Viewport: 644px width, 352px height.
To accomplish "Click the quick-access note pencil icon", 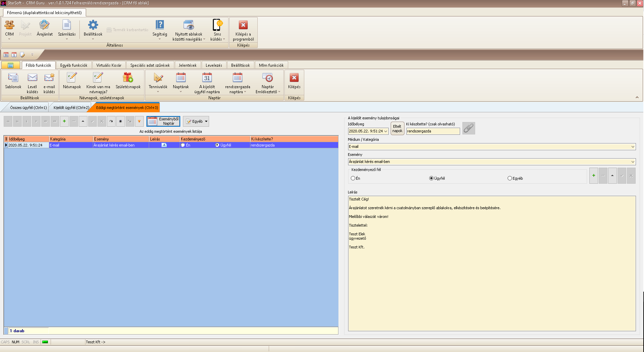I will [22, 55].
